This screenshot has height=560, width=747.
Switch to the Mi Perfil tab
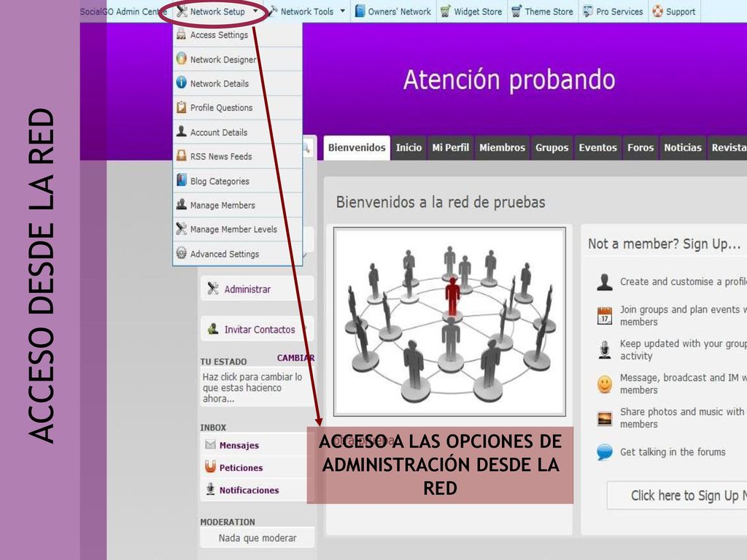(450, 147)
